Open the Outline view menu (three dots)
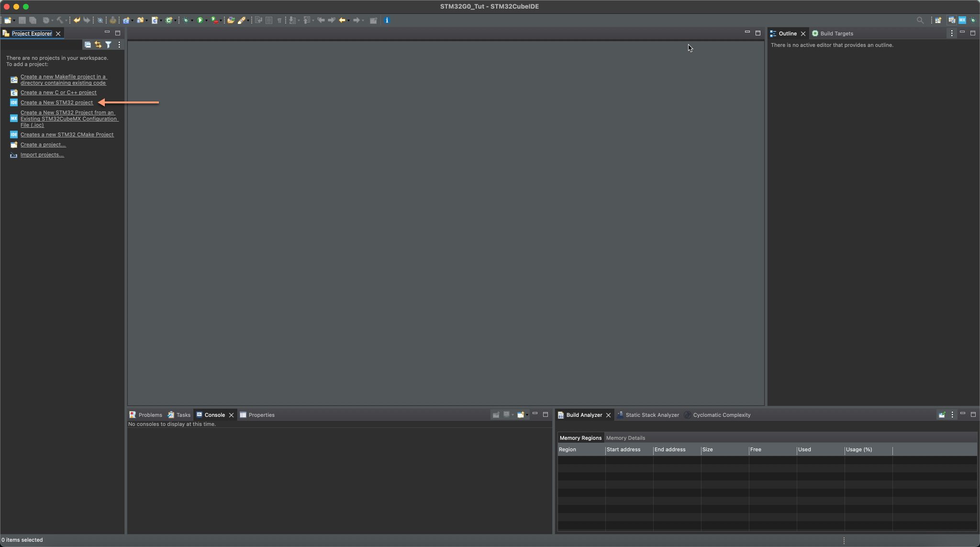980x547 pixels. tap(951, 33)
